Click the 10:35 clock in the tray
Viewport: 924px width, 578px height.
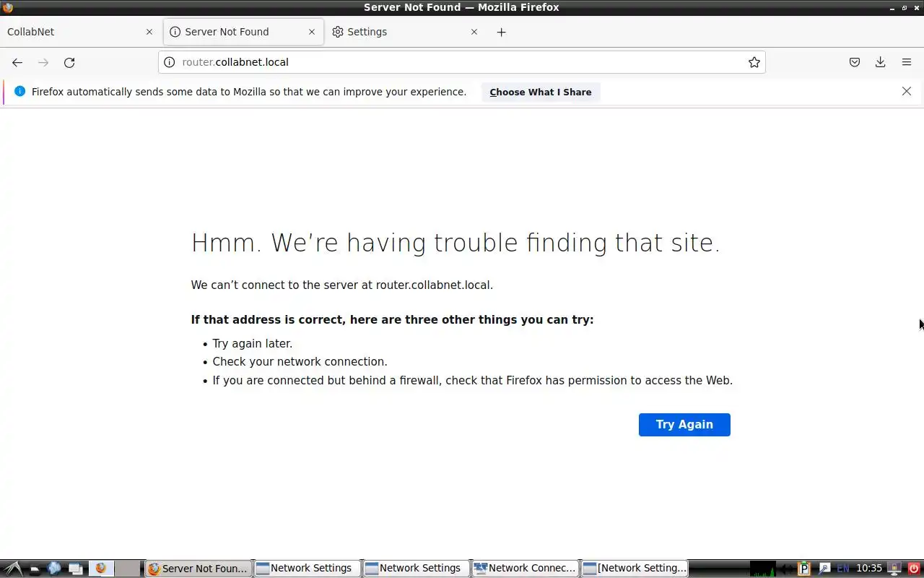point(869,569)
